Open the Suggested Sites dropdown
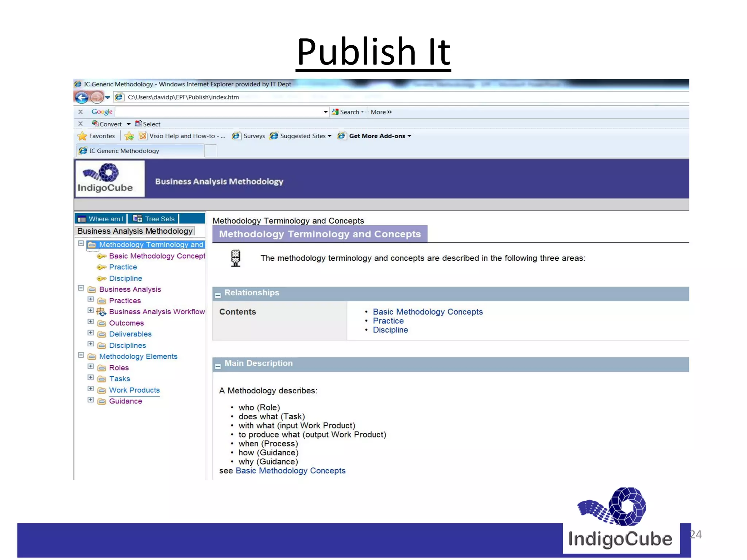The height and width of the screenshot is (560, 747). point(301,136)
